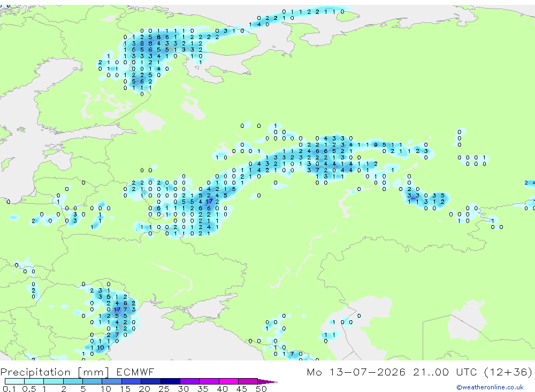Click the 1–2 mm legend swatch
This screenshot has width=535, height=392.
coord(53,381)
